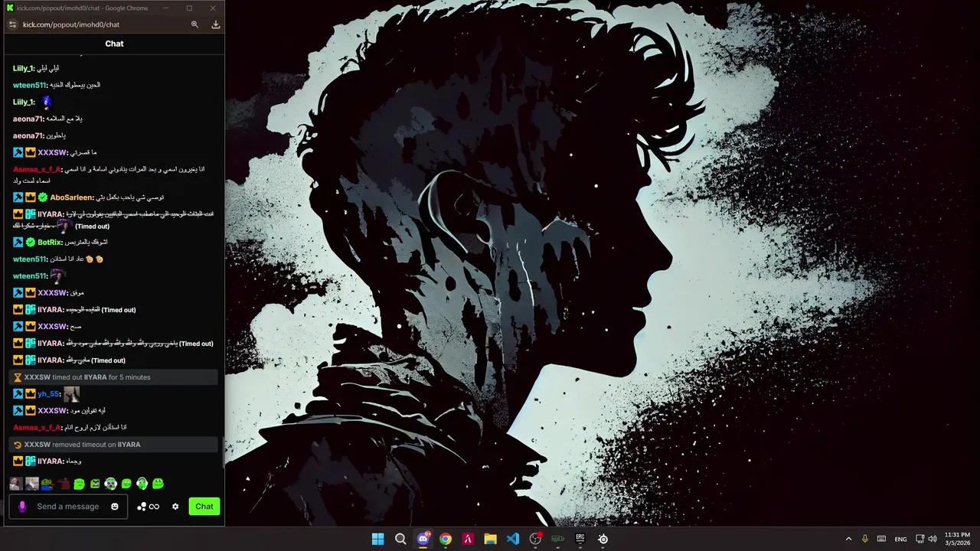
Task: Click the download icon in Chrome address bar
Action: click(x=216, y=24)
